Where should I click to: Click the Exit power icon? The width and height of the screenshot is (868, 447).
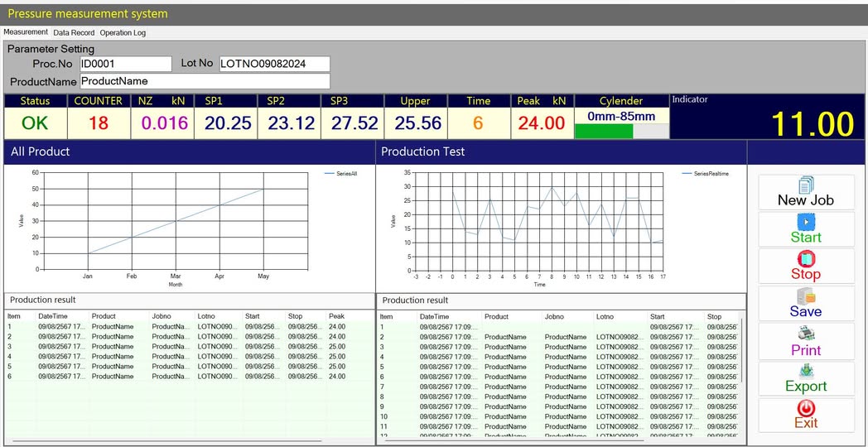(806, 408)
